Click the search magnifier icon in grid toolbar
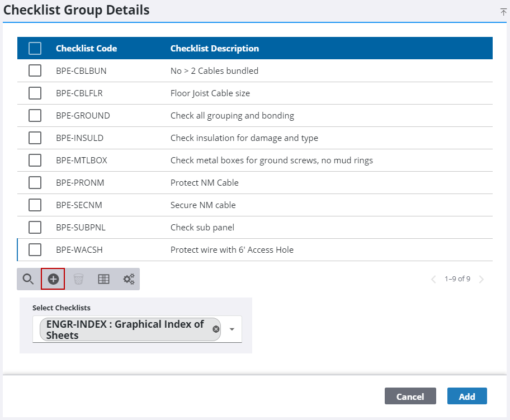Screen dimensions: 510x420 [28, 279]
